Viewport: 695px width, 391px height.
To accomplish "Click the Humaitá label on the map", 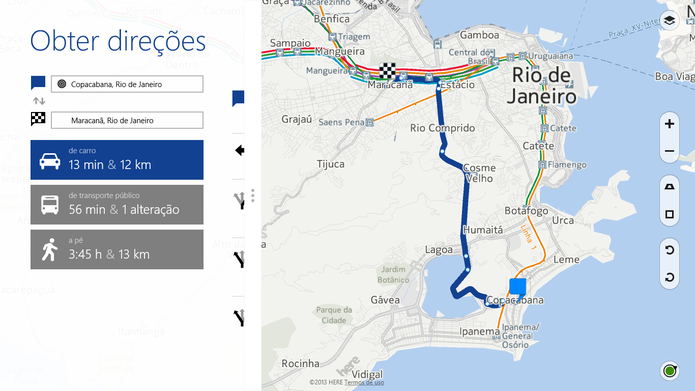I will tap(483, 230).
